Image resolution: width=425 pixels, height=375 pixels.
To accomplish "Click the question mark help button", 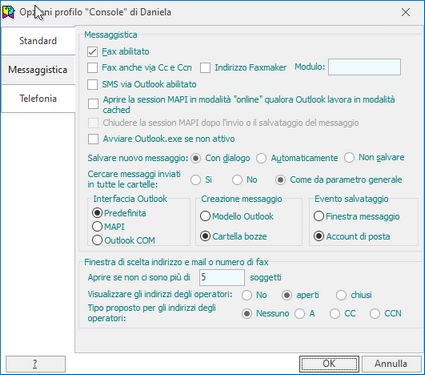I will (x=35, y=364).
